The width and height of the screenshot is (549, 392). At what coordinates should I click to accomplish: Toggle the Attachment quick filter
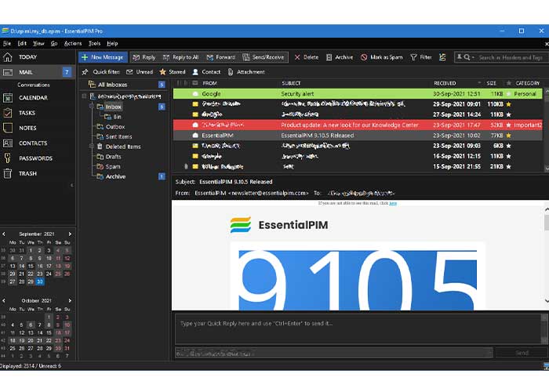coord(246,72)
